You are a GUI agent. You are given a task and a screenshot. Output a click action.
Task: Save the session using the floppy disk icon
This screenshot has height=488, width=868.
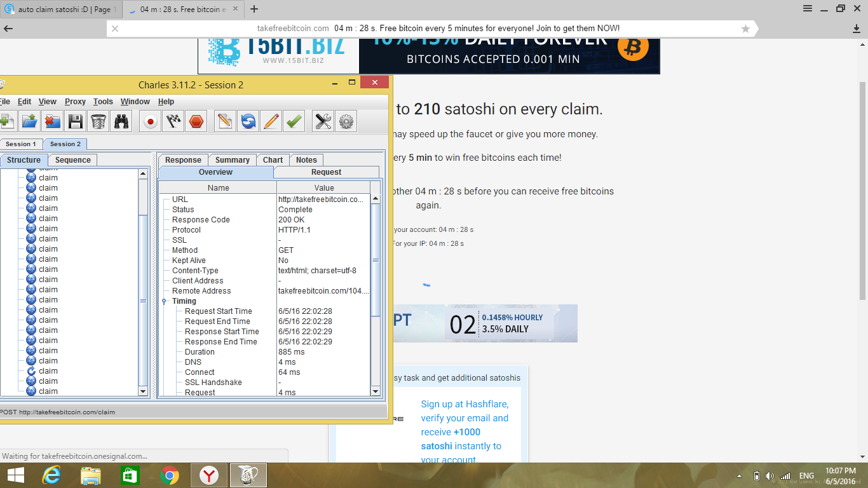click(x=76, y=121)
